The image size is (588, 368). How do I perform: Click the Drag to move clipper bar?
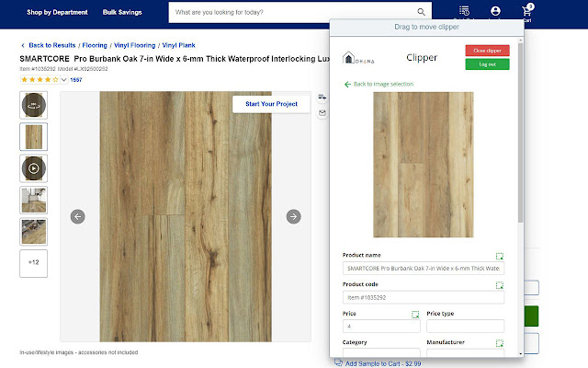426,27
